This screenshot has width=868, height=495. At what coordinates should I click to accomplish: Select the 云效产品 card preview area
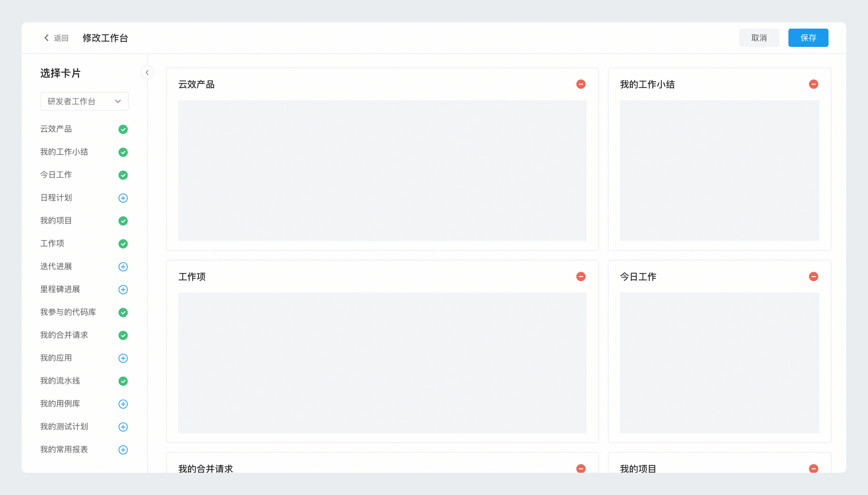click(382, 170)
